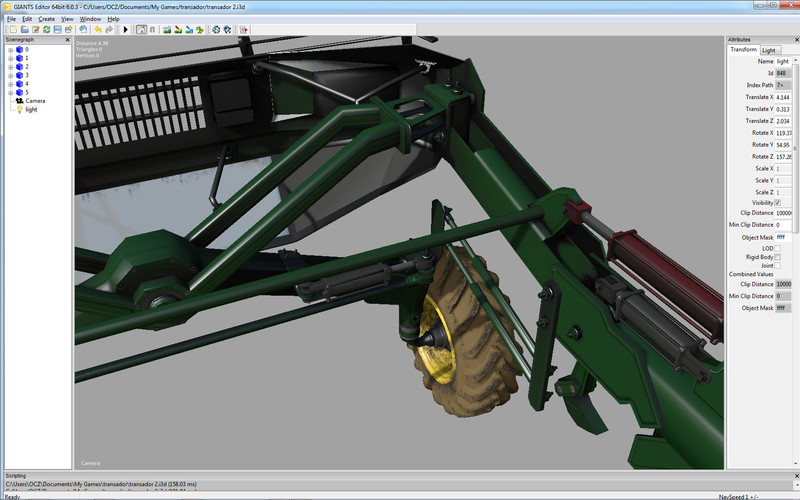Image resolution: width=800 pixels, height=500 pixels.
Task: Open the Help menu
Action: pos(113,18)
